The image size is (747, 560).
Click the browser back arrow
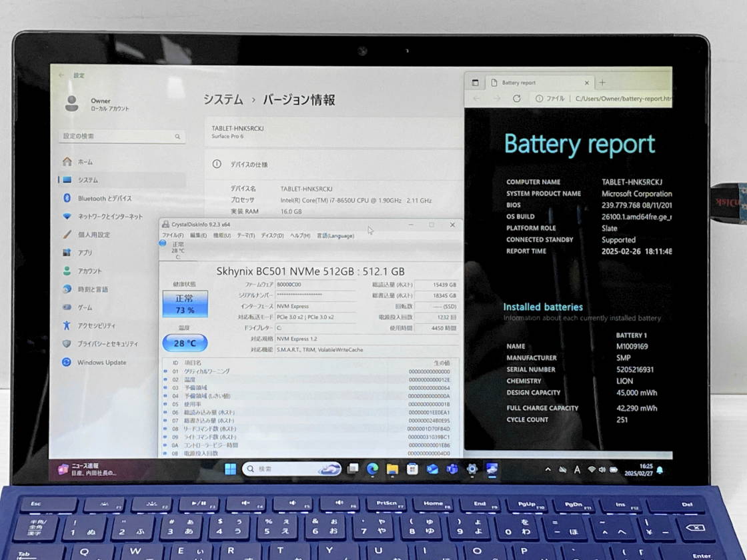tap(477, 98)
